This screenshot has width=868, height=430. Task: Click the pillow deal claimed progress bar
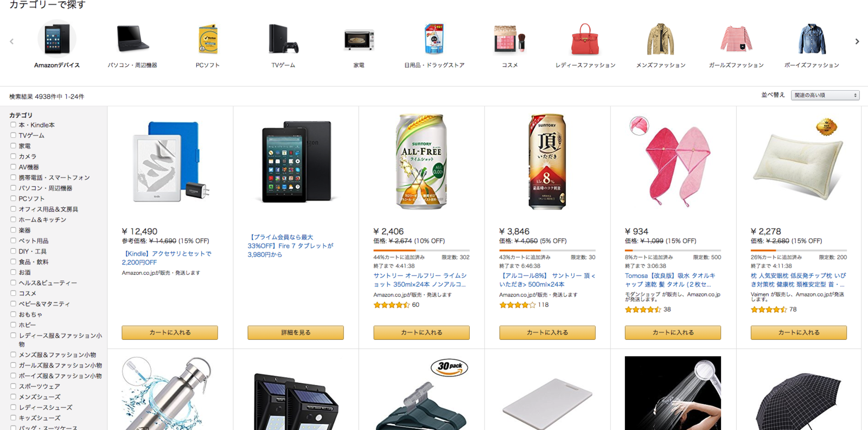799,250
